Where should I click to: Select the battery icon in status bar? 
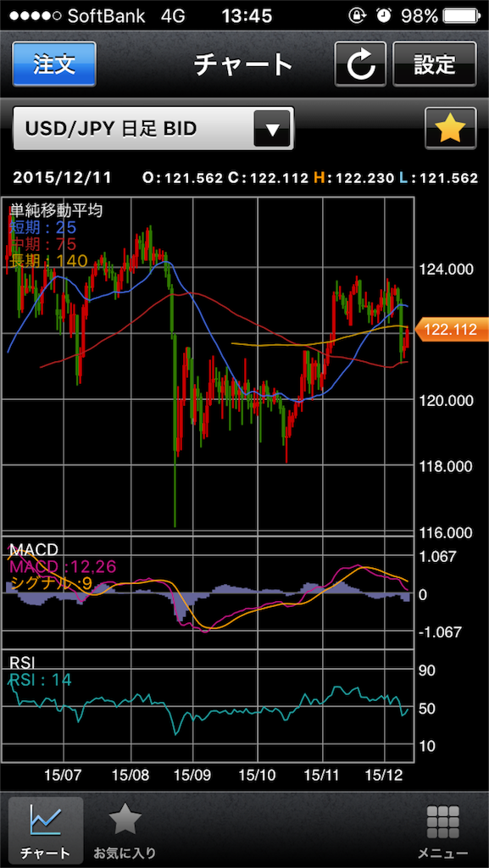click(461, 16)
